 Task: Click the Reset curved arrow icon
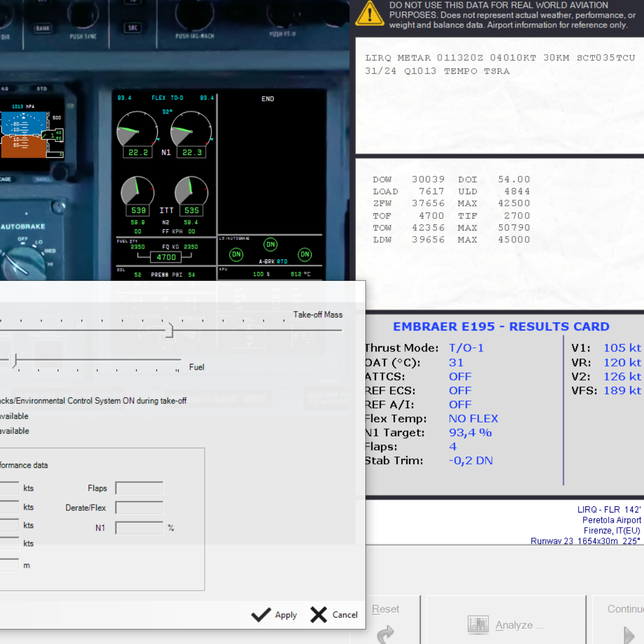coord(386,633)
